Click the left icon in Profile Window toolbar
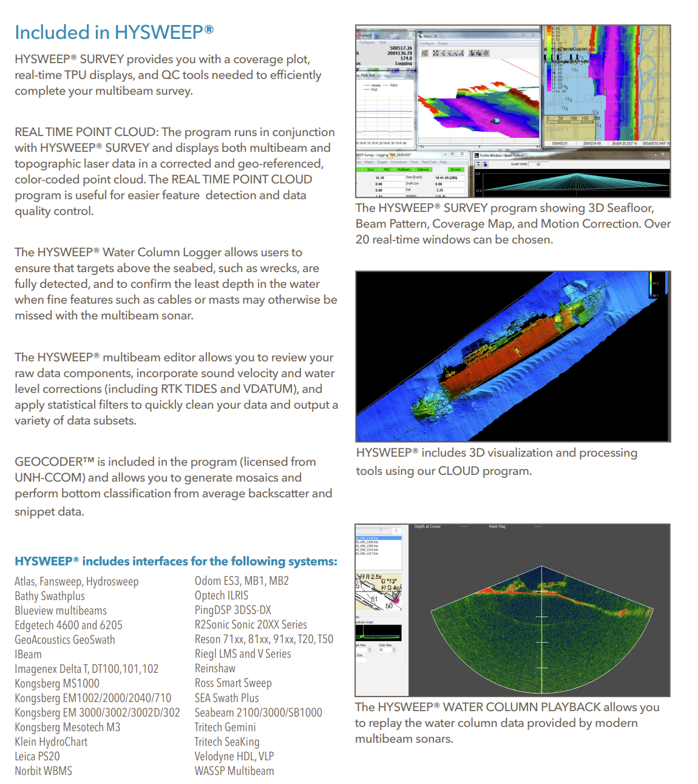This screenshot has width=698, height=784. point(478,165)
